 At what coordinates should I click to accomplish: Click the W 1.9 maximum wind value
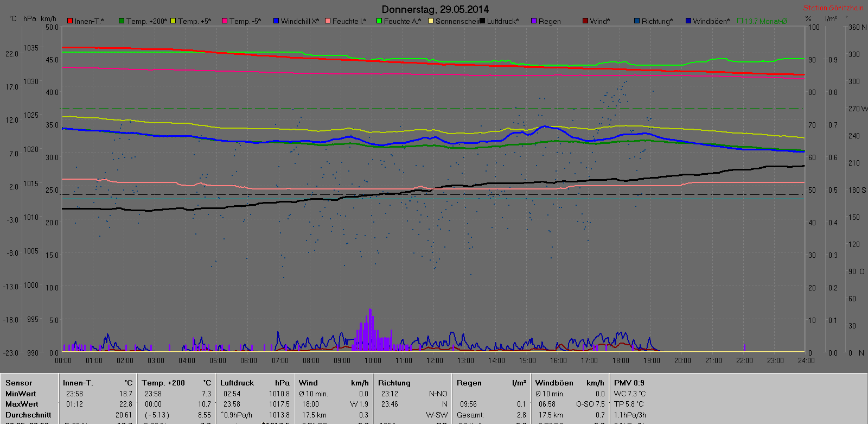pos(359,404)
